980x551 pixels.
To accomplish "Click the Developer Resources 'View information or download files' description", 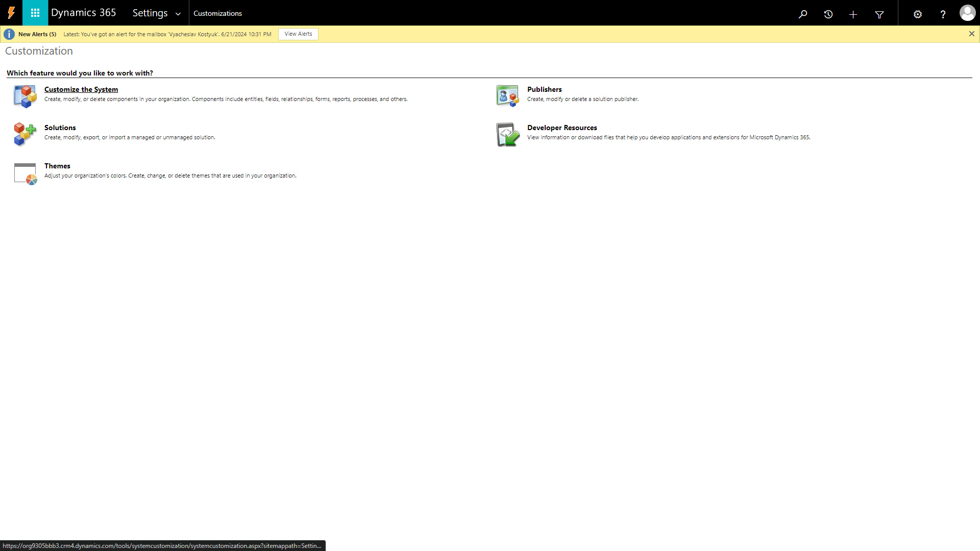I will pos(669,137).
